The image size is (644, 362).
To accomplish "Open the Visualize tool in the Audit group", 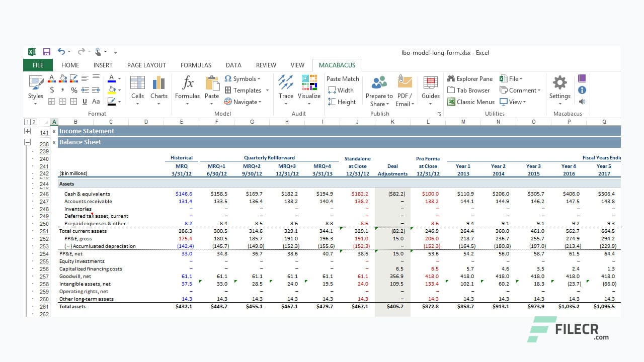I will [x=309, y=86].
